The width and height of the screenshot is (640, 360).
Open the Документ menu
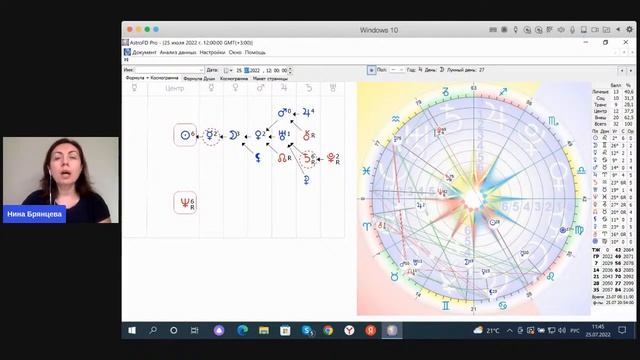click(144, 52)
